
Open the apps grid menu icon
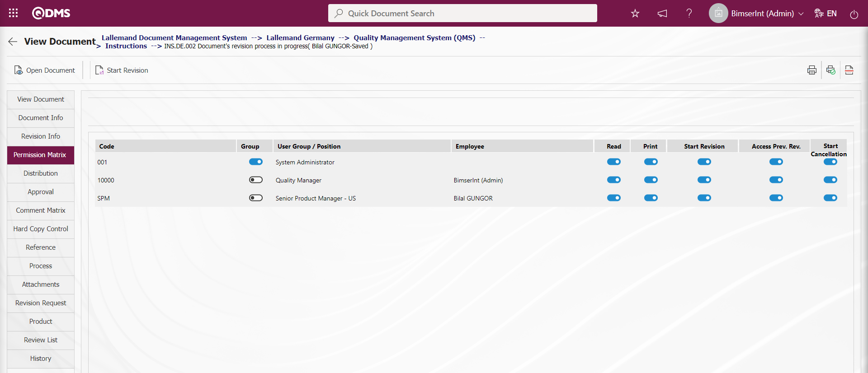(x=13, y=13)
